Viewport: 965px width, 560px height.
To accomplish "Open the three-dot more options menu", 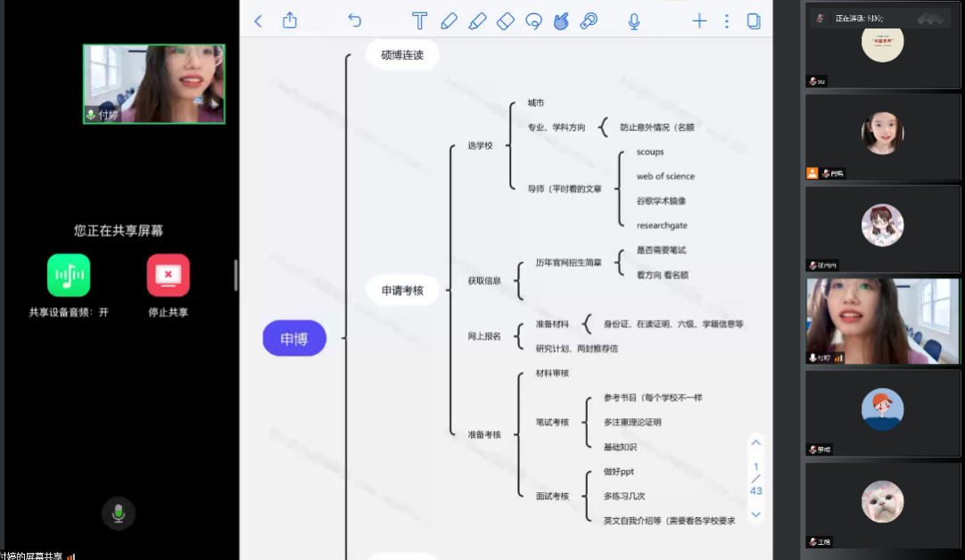I will pyautogui.click(x=727, y=21).
